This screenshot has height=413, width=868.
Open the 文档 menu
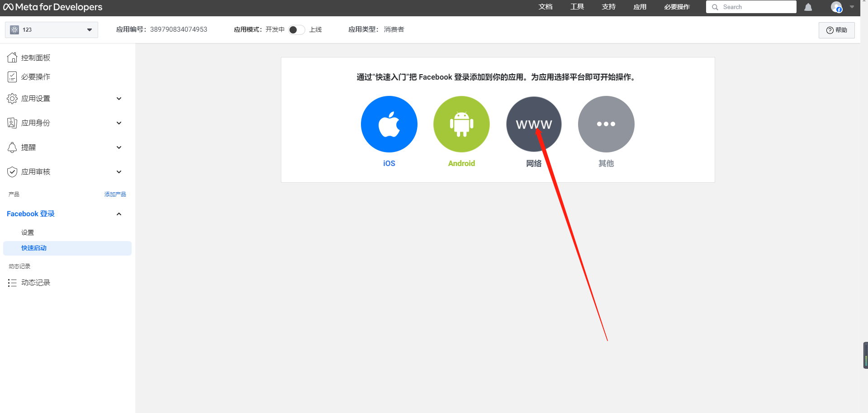click(545, 7)
